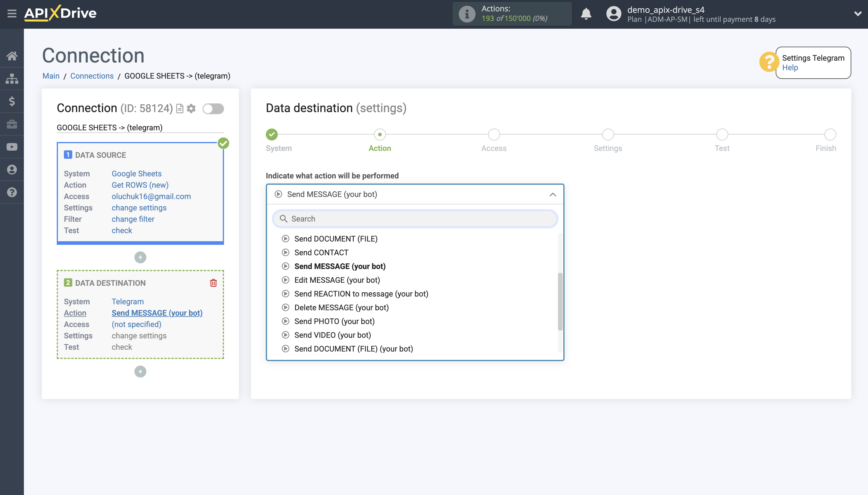Open notifications bell icon
This screenshot has height=495, width=868.
pyautogui.click(x=586, y=14)
